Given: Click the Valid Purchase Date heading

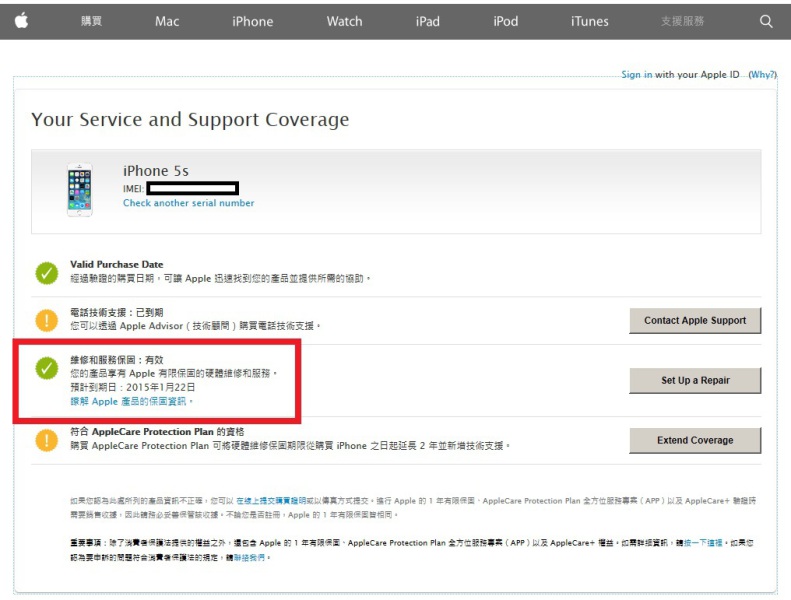Looking at the screenshot, I should click(117, 264).
